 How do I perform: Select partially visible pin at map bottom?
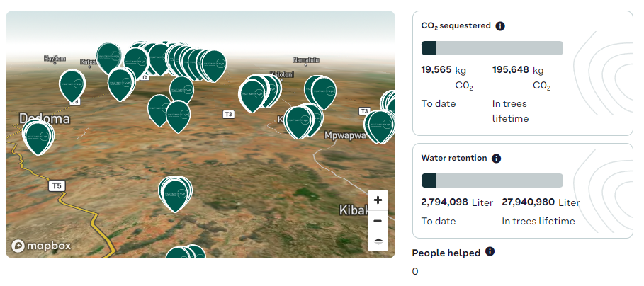(x=186, y=252)
